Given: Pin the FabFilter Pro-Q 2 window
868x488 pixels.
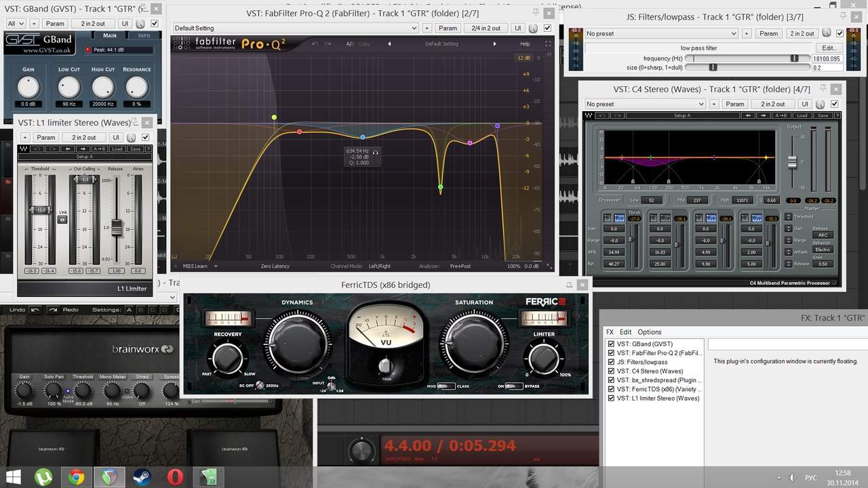Looking at the screenshot, I should (x=536, y=13).
